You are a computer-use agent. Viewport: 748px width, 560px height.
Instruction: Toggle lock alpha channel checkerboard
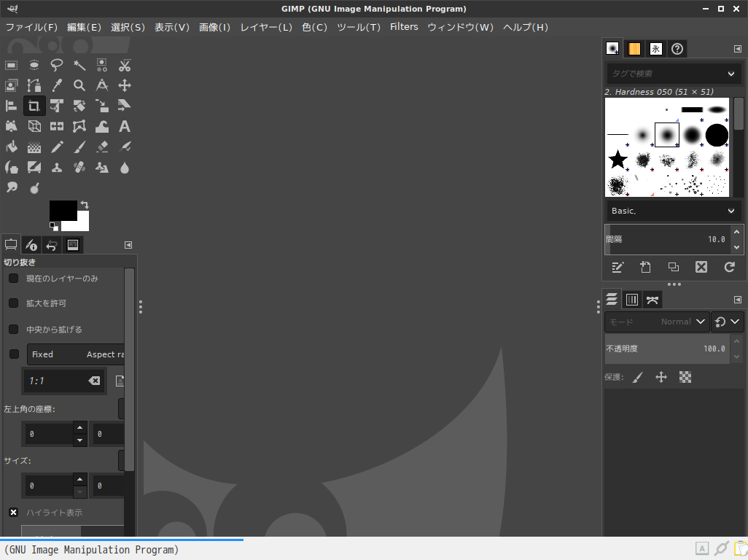point(685,377)
